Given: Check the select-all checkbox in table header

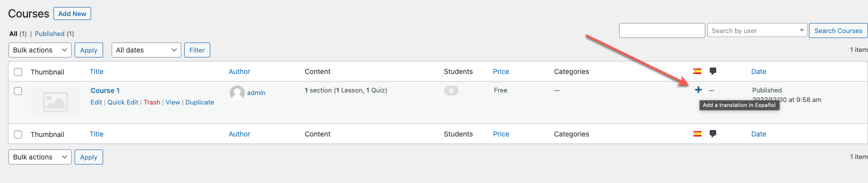Looking at the screenshot, I should (18, 72).
